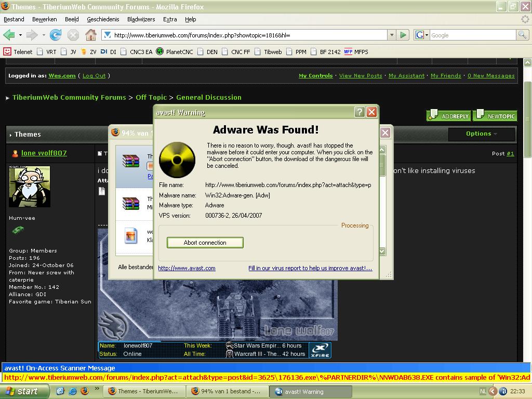
Task: Open the Bladwijzers menu
Action: (141, 19)
